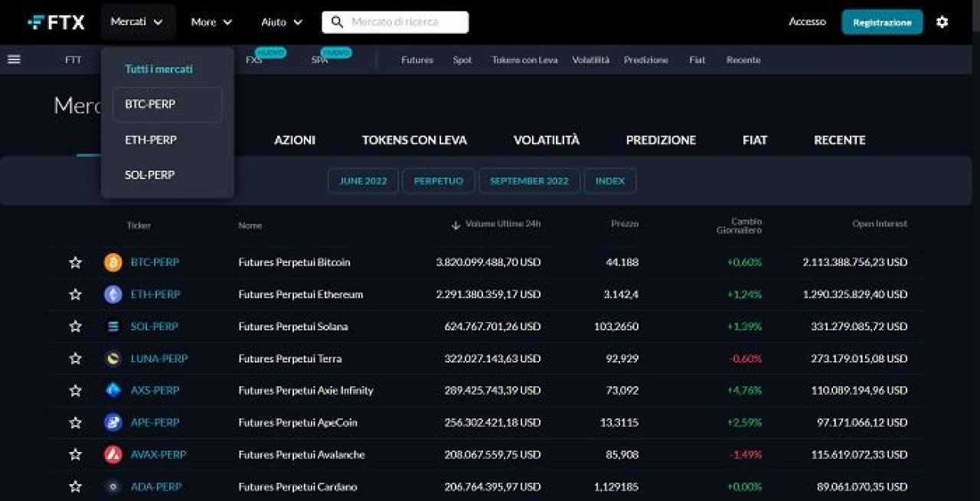Click the ApeCoin icon
The width and height of the screenshot is (980, 501).
[x=113, y=422]
